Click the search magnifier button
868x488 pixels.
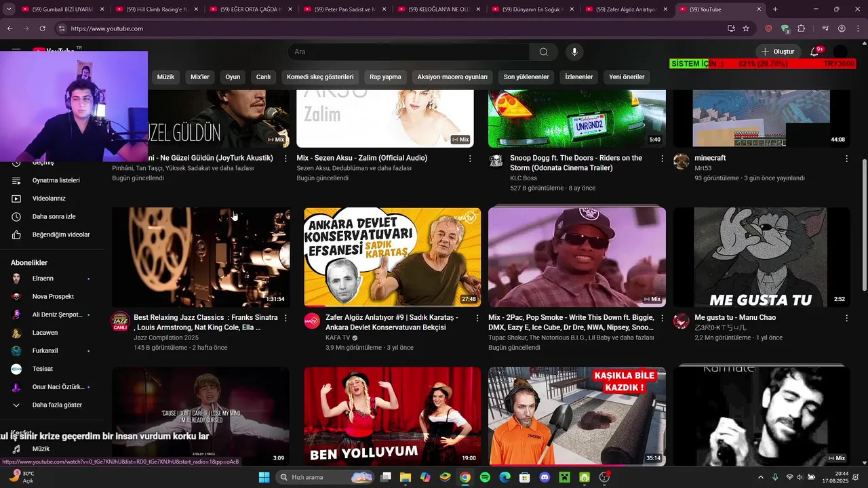pos(543,52)
